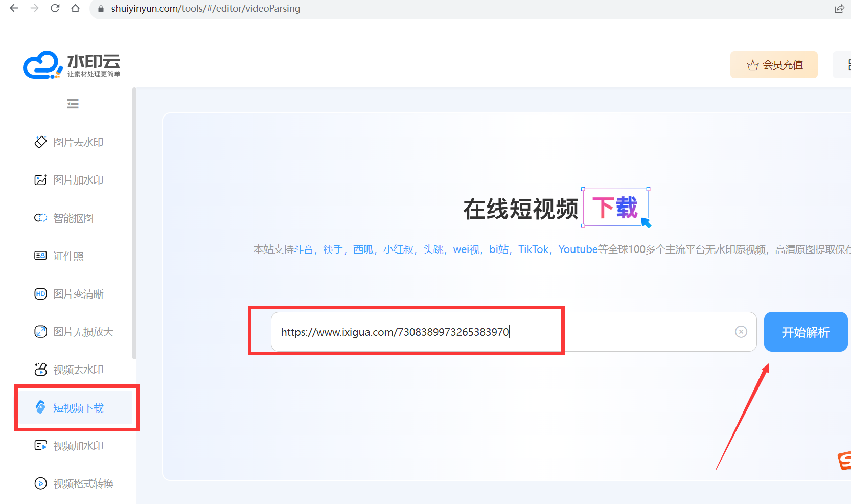This screenshot has height=504, width=851.
Task: Click the wei视 platform text
Action: click(466, 249)
